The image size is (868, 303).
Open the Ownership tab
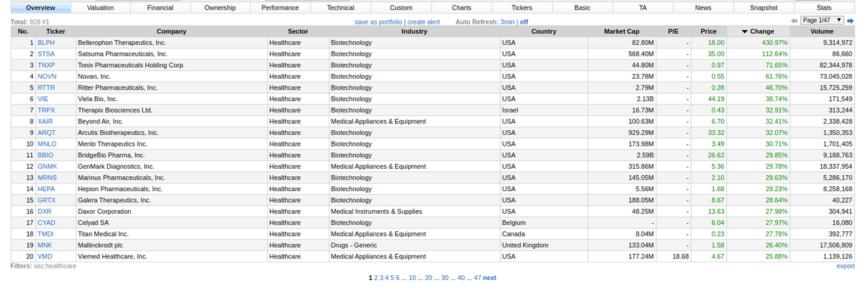[220, 7]
